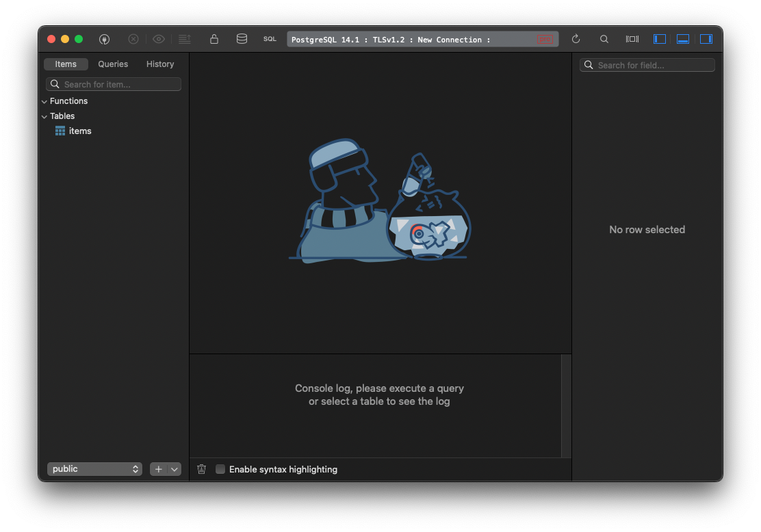Toggle the eye preview icon in toolbar
Image resolution: width=761 pixels, height=532 pixels.
159,39
